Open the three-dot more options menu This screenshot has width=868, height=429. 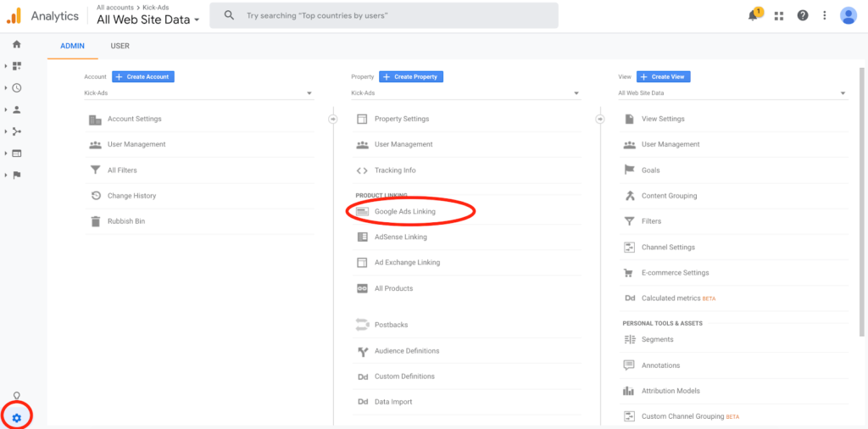click(825, 15)
